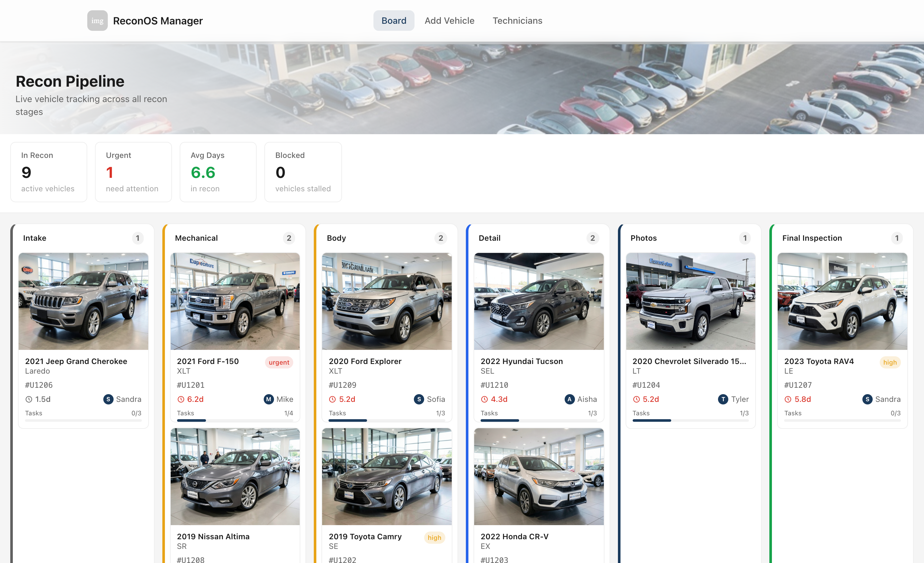Click the clock icon beside 4.3d
This screenshot has height=563, width=924.
[484, 400]
